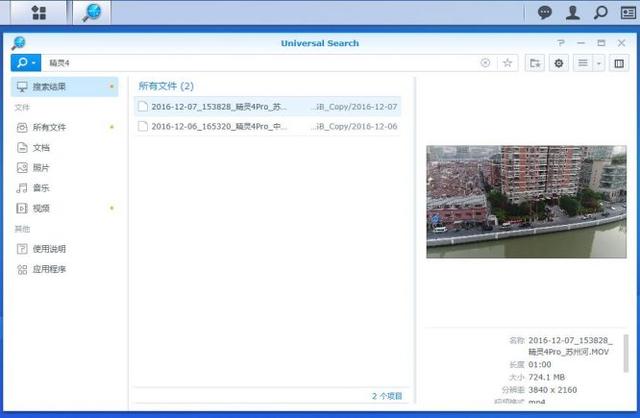Select 搜索结果 in the sidebar

(x=49, y=87)
